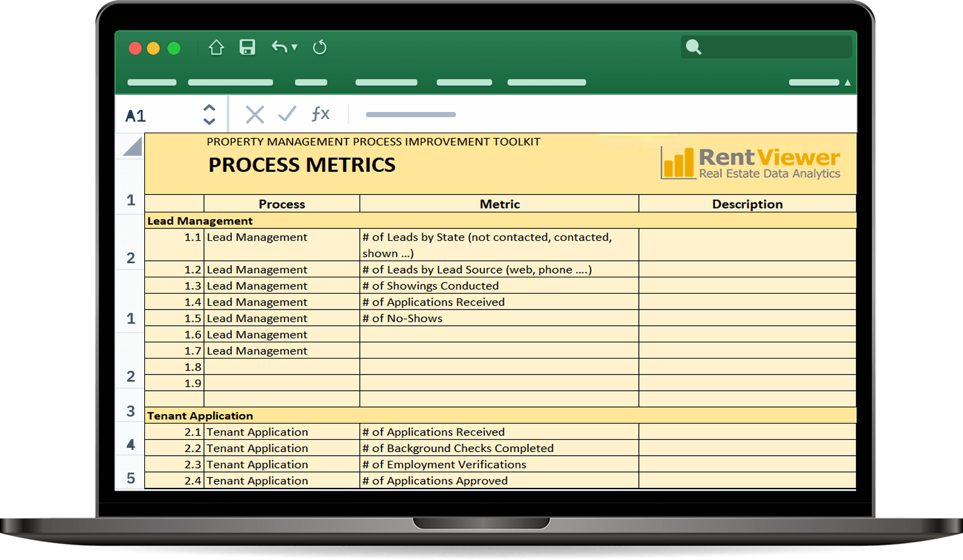963x560 pixels.
Task: Open Insert Function fx icon
Action: [x=320, y=114]
